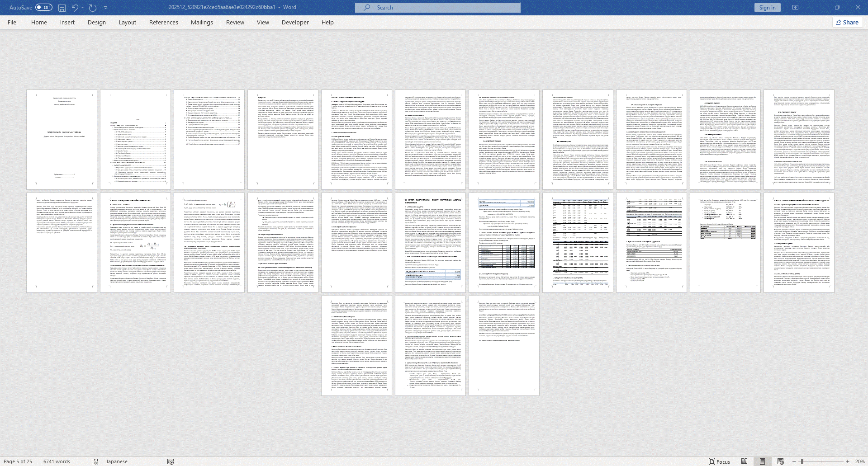Click the Save icon in title bar

[x=62, y=8]
